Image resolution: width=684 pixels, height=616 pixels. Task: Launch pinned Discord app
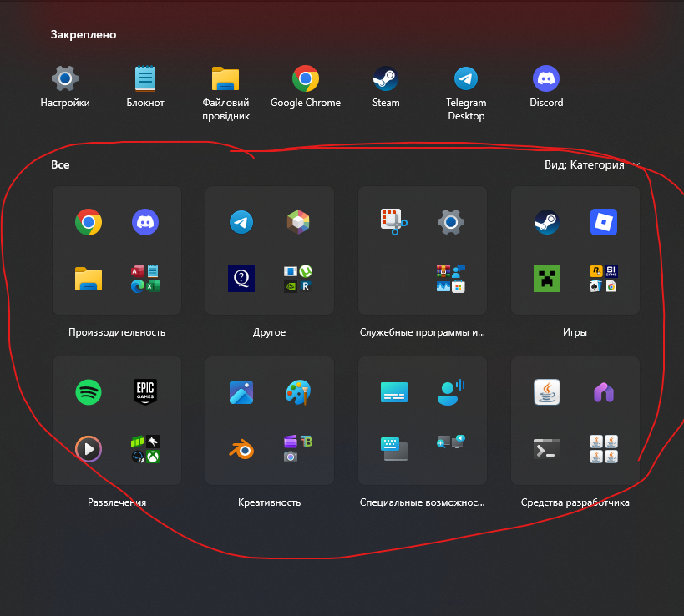click(546, 86)
